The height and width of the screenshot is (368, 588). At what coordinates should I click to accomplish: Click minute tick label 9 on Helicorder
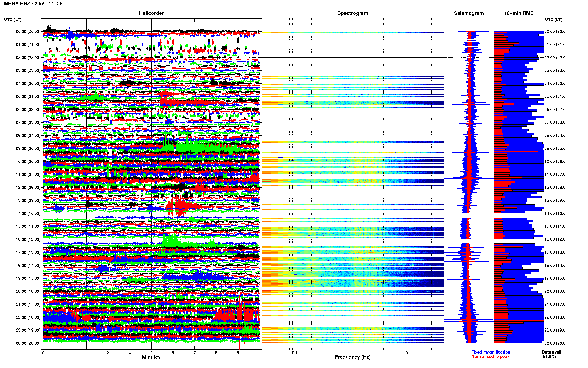(238, 353)
